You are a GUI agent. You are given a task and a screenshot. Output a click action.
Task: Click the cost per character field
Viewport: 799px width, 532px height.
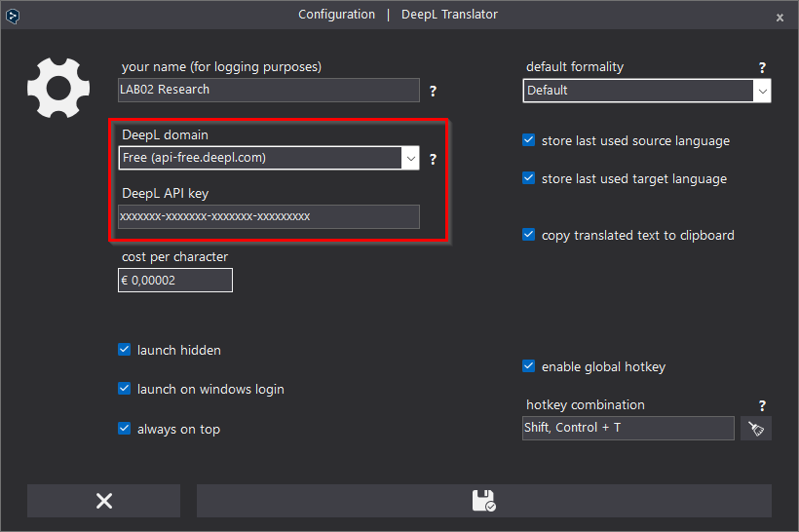175,281
